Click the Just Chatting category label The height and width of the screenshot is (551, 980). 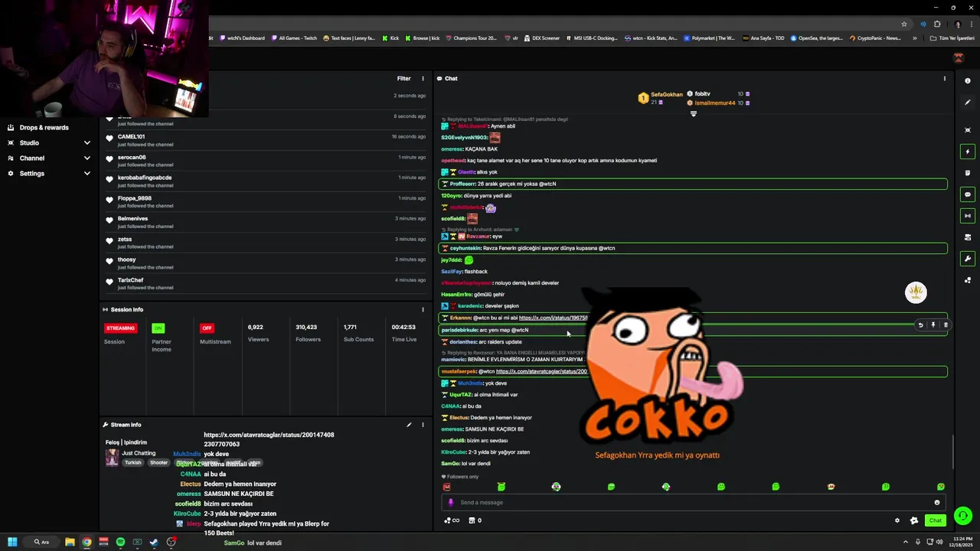(x=139, y=453)
